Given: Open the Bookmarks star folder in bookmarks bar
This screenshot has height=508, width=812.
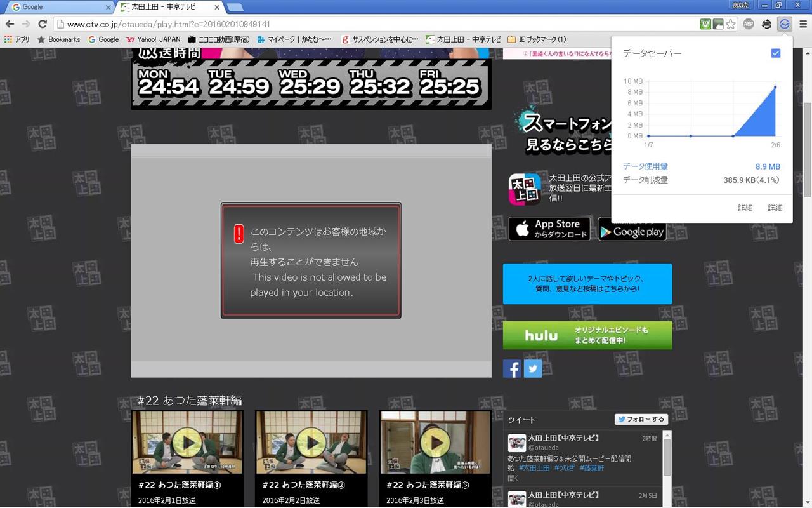Looking at the screenshot, I should coord(59,39).
